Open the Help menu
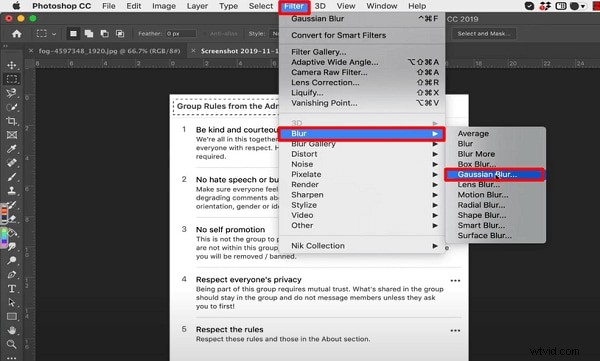The height and width of the screenshot is (361, 600). point(417,6)
